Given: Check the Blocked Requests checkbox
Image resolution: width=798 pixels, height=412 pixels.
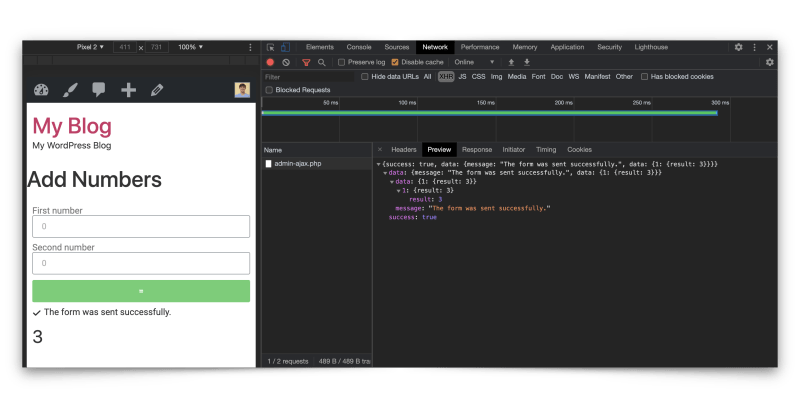Looking at the screenshot, I should 269,90.
